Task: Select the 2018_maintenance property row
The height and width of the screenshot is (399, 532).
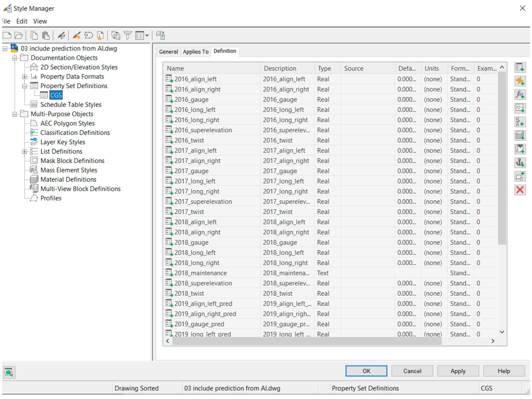Action: pyautogui.click(x=200, y=273)
